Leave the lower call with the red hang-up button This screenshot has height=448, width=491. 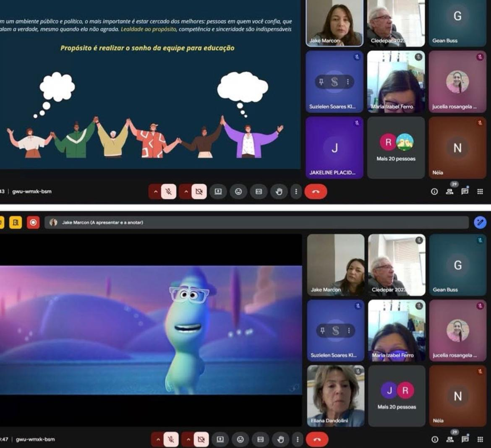pyautogui.click(x=317, y=440)
